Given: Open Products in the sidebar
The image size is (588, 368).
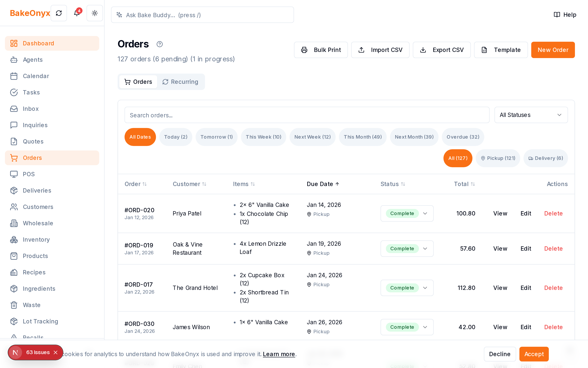Looking at the screenshot, I should click(x=52, y=256).
